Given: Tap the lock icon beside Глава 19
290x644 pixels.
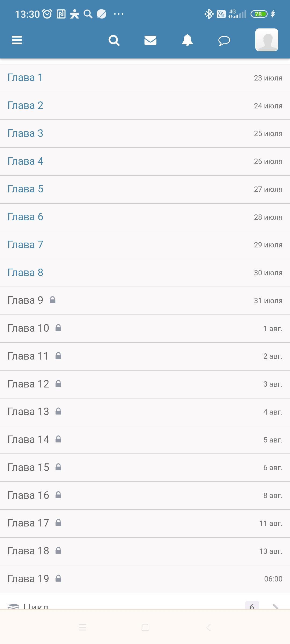Looking at the screenshot, I should pos(58,579).
